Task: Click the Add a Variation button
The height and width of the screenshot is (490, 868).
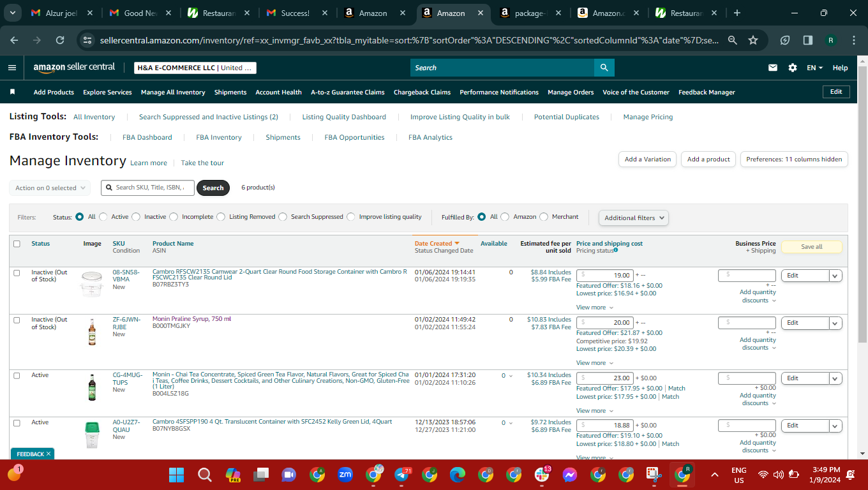Action: 648,160
